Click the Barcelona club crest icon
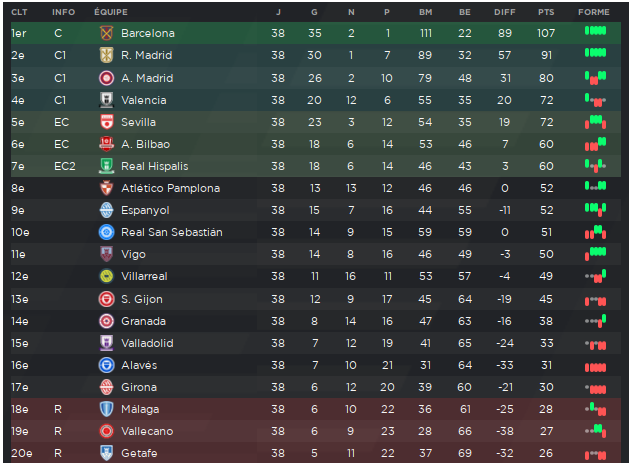632x465 pixels. tap(106, 33)
